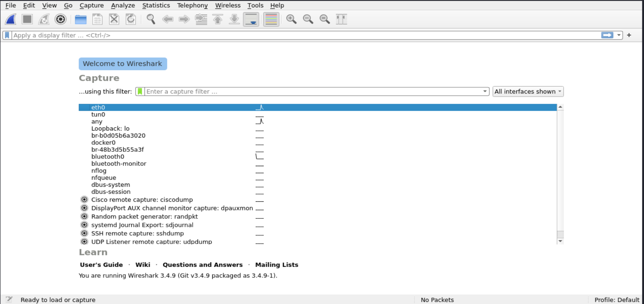Open sdjournal interface options gear
644x304 pixels.
click(84, 225)
